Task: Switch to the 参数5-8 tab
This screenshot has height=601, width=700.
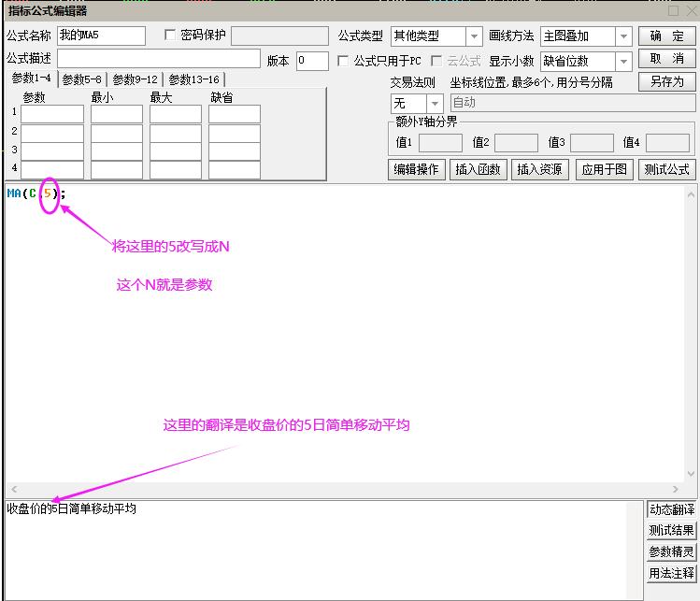Action: tap(81, 79)
